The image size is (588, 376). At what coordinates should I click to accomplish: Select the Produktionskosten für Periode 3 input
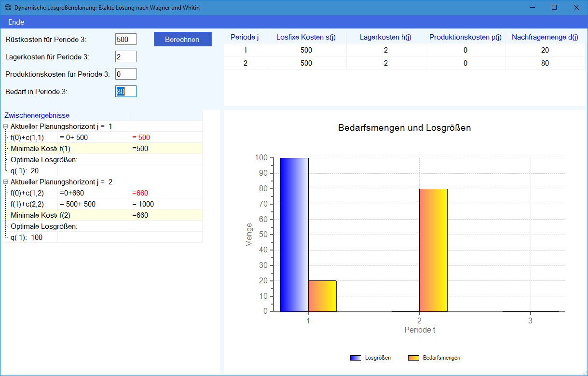(125, 74)
